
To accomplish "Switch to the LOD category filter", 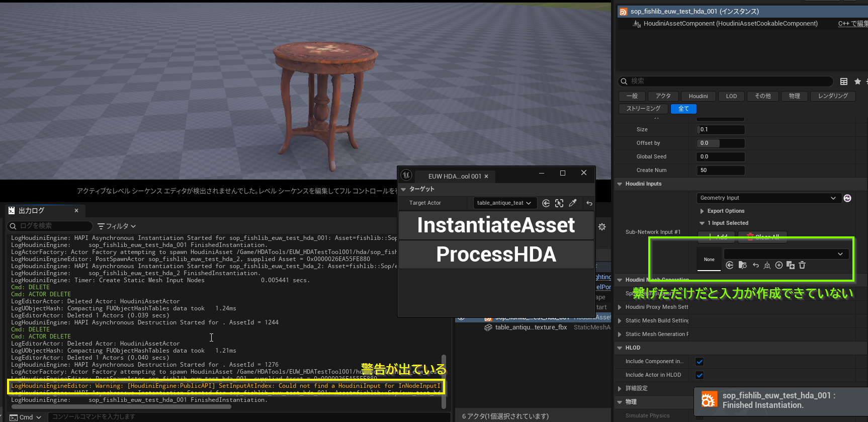I will [731, 96].
